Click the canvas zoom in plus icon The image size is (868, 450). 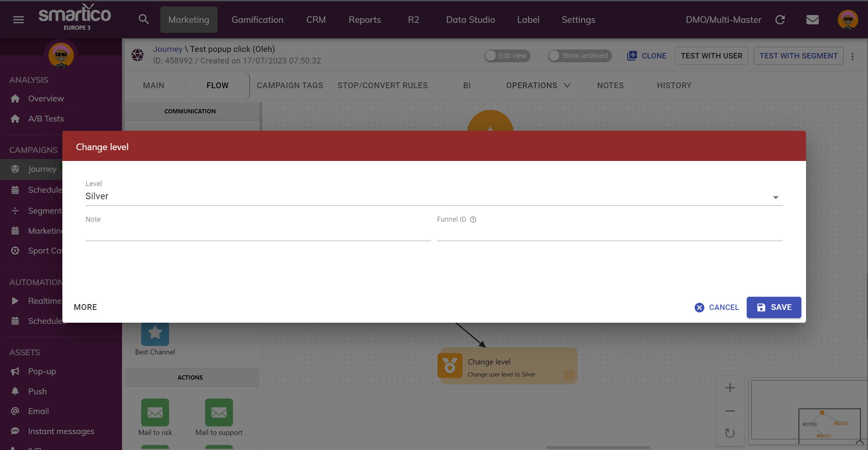coord(730,388)
